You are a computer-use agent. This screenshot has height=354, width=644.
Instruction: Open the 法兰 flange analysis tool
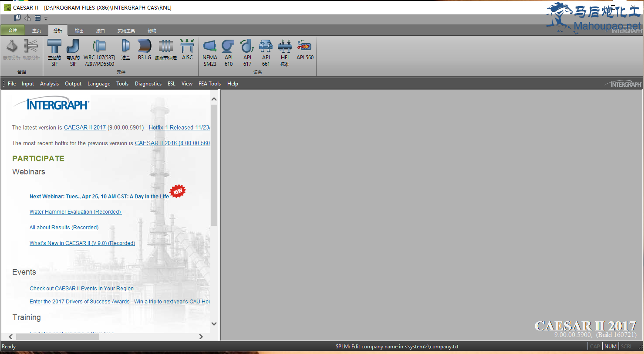(126, 50)
